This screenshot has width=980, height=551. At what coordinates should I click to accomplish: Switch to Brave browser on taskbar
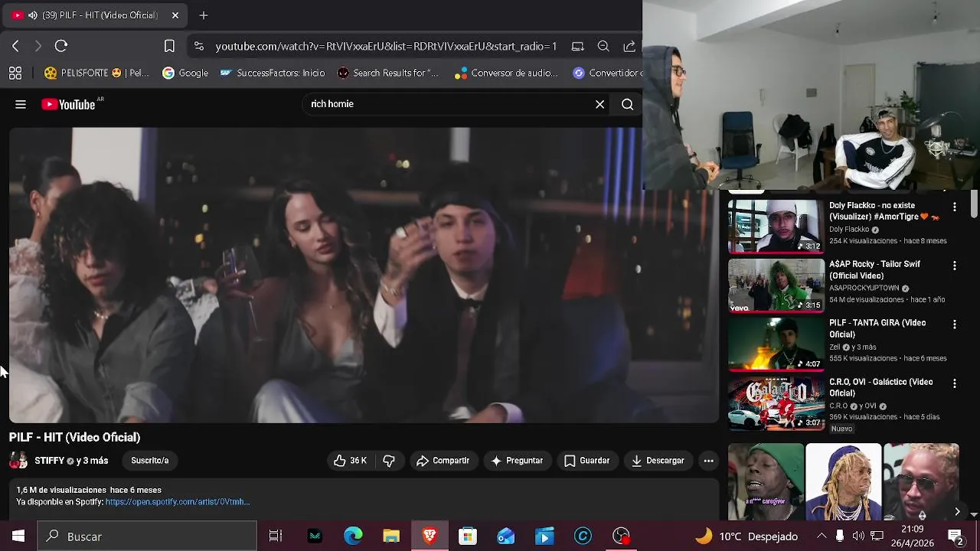pyautogui.click(x=430, y=536)
